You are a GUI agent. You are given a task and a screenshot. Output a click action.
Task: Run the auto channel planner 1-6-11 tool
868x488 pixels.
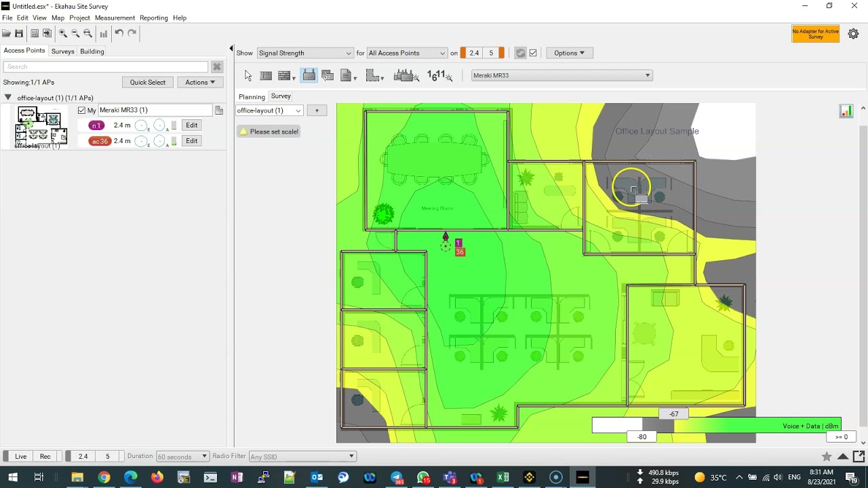439,76
